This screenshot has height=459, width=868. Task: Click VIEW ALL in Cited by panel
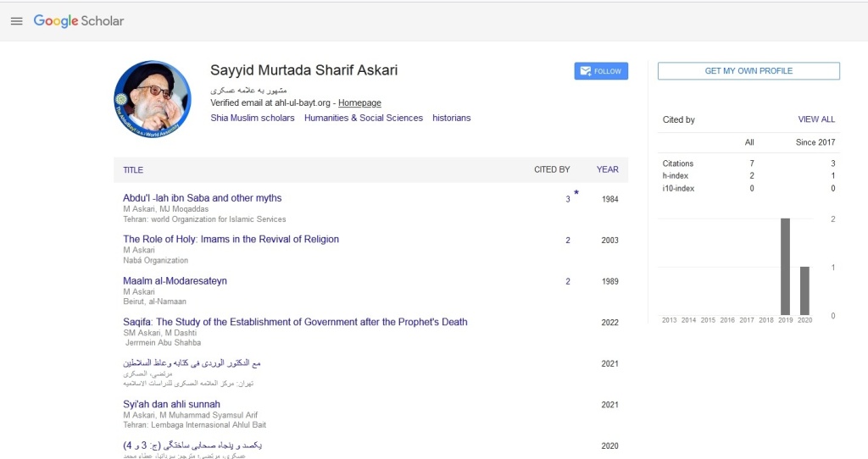pyautogui.click(x=815, y=119)
